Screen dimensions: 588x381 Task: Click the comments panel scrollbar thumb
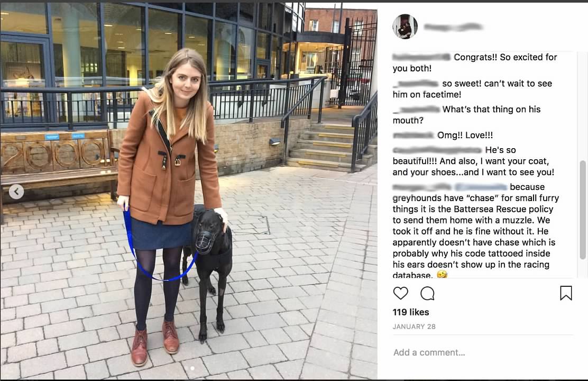tap(582, 210)
